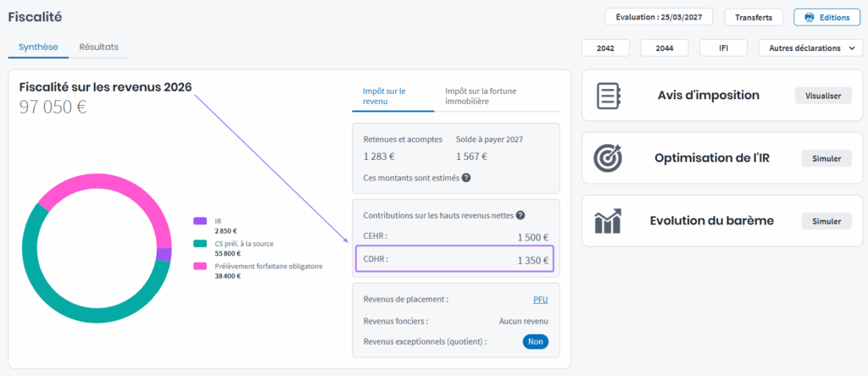Viewport: 868px width, 376px height.
Task: Select the highlighted CDHR amount row
Action: click(x=453, y=259)
